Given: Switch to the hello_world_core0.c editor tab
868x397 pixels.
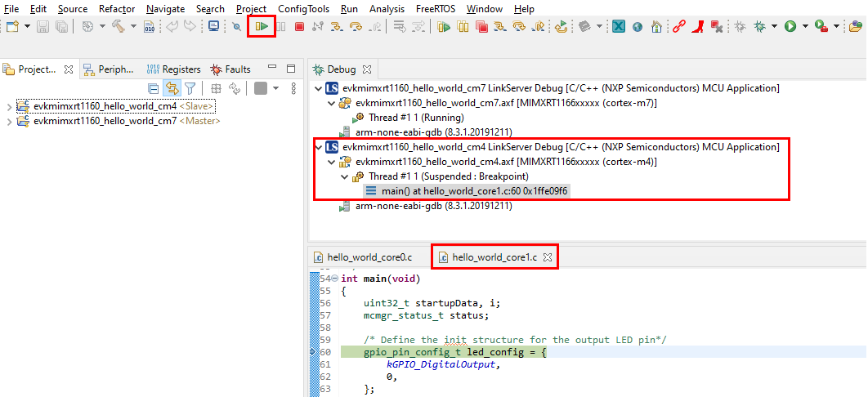Looking at the screenshot, I should (369, 257).
